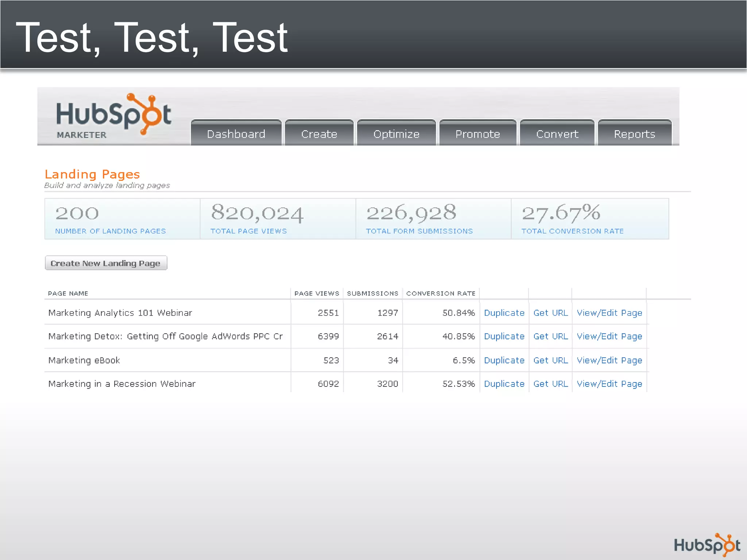
Task: Get URL for Marketing eBook
Action: [x=550, y=360]
